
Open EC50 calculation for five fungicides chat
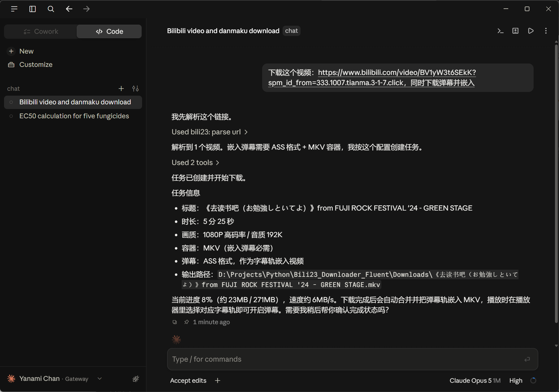[73, 116]
